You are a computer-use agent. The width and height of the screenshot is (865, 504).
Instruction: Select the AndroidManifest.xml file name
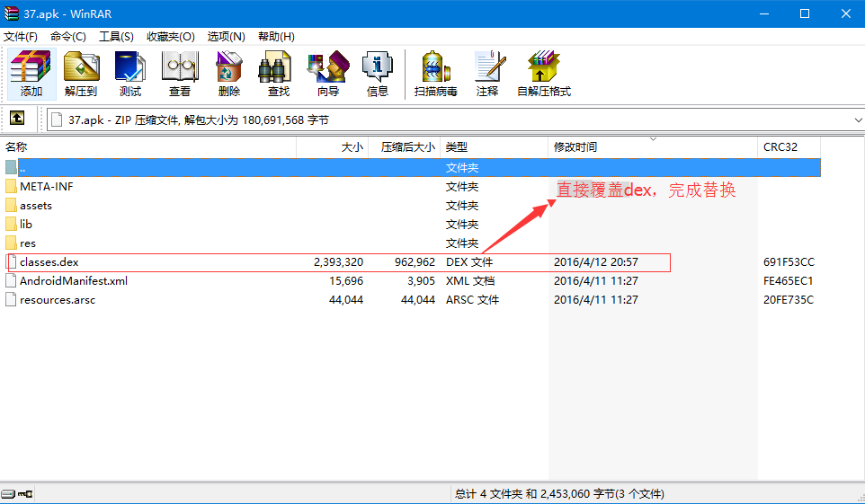pos(74,280)
